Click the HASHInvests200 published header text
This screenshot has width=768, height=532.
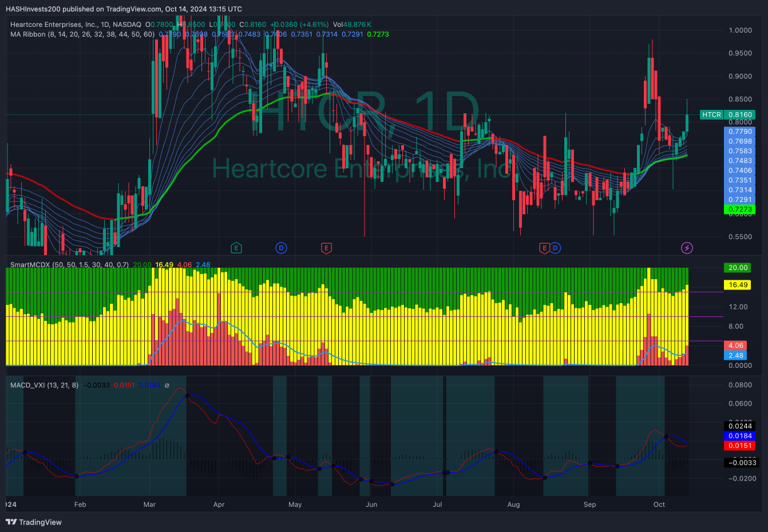(x=124, y=9)
